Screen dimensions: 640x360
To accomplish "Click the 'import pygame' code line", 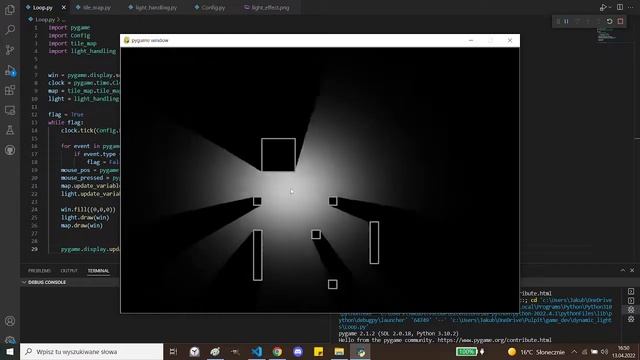I will [x=69, y=27].
